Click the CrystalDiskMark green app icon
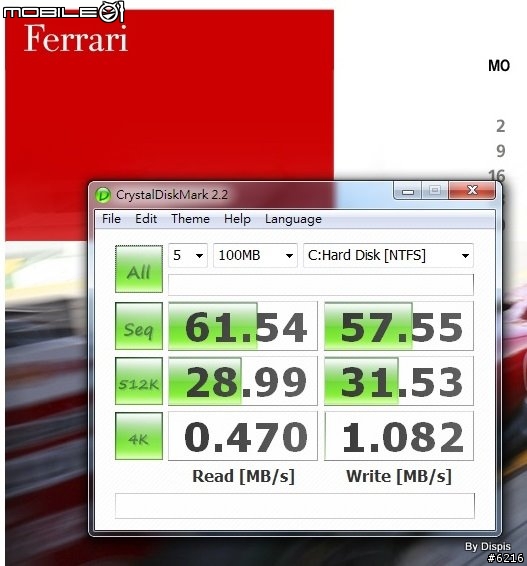Screen dimensions: 527x566 tap(103, 195)
